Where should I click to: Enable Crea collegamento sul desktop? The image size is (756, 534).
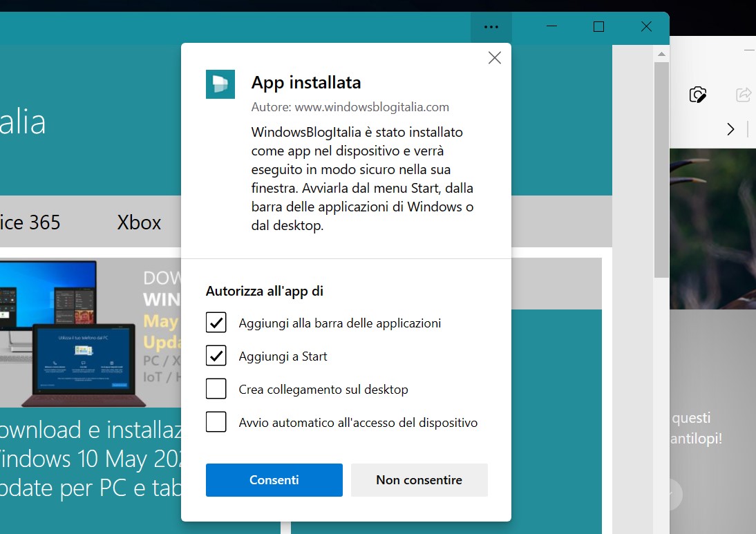(x=216, y=389)
